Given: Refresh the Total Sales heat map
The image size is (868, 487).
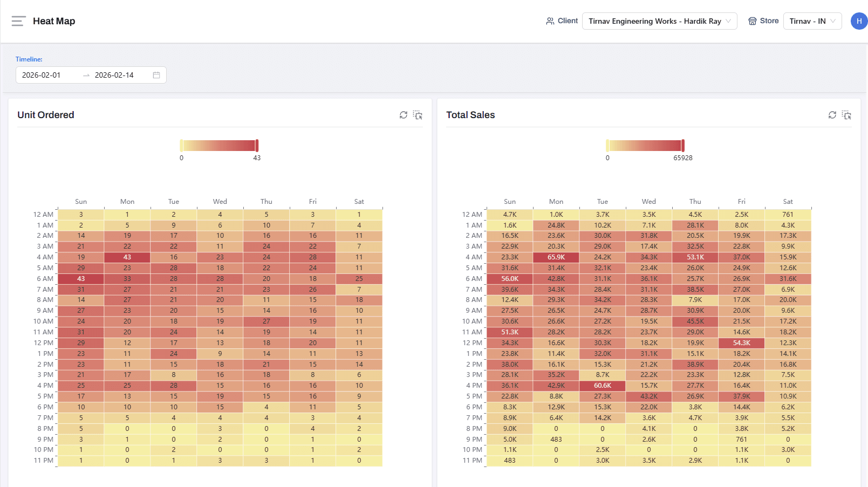Looking at the screenshot, I should click(x=832, y=115).
